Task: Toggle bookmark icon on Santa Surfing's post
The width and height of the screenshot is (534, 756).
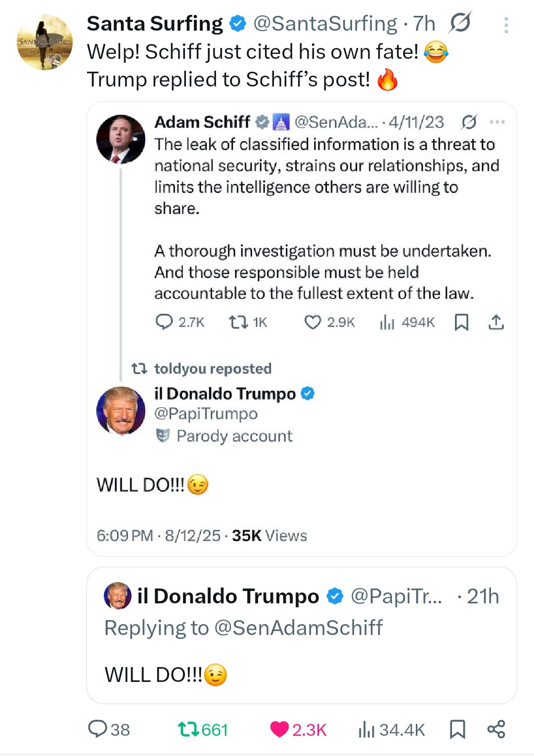Action: pyautogui.click(x=457, y=729)
